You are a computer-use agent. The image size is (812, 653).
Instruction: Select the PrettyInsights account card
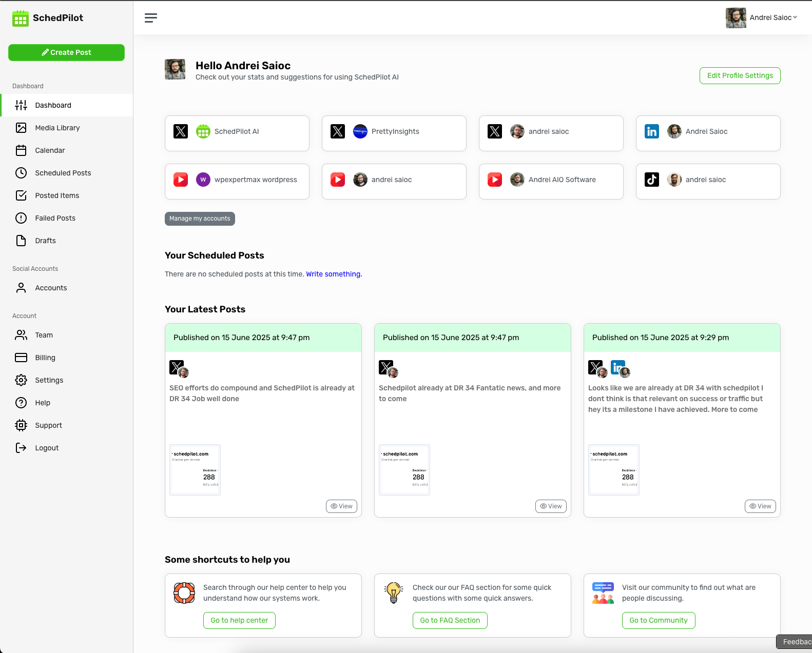(394, 133)
